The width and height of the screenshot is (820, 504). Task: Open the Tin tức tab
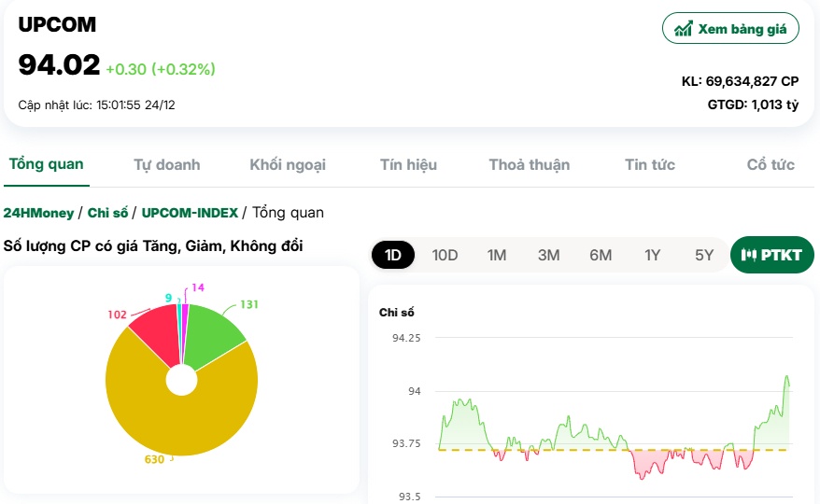tap(650, 164)
